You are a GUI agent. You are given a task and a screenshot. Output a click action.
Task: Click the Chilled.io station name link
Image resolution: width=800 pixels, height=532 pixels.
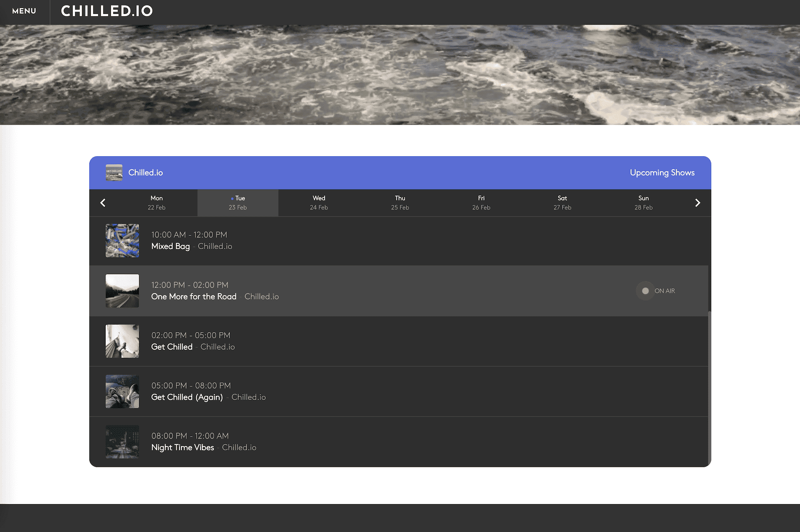[x=145, y=172]
